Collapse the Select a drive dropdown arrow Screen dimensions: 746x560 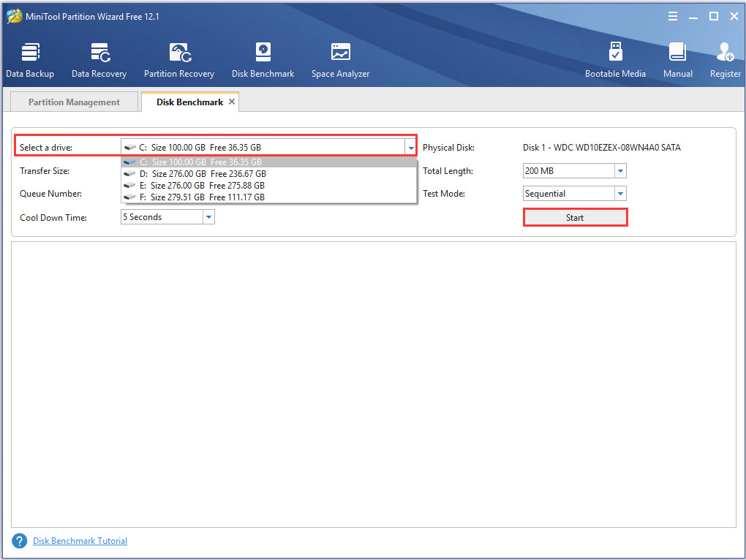click(x=410, y=148)
